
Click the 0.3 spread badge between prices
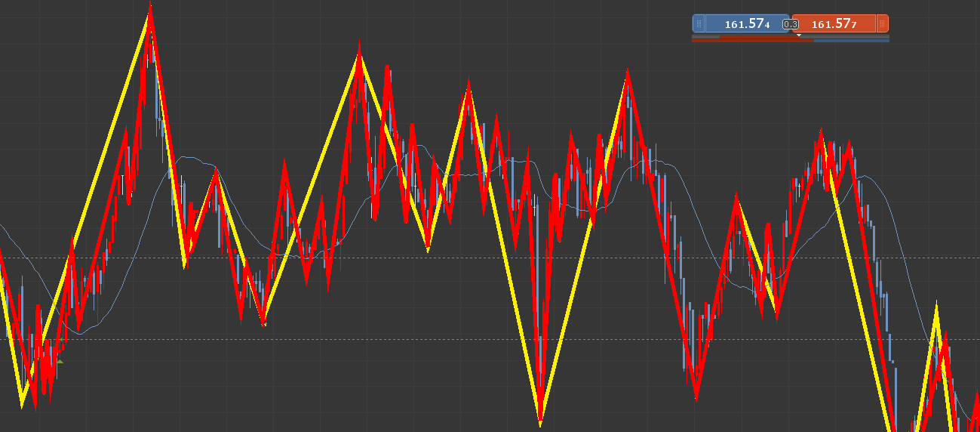(791, 24)
